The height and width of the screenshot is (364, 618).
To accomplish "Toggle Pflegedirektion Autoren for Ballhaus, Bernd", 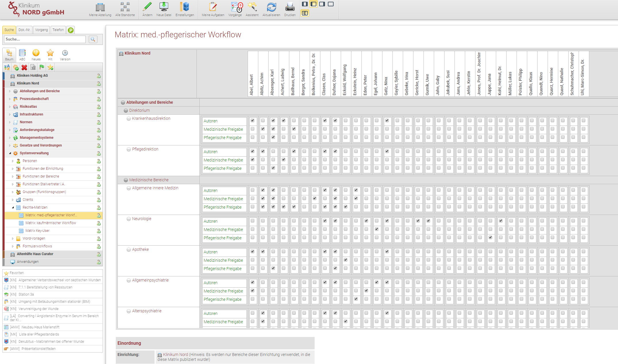I will point(294,151).
